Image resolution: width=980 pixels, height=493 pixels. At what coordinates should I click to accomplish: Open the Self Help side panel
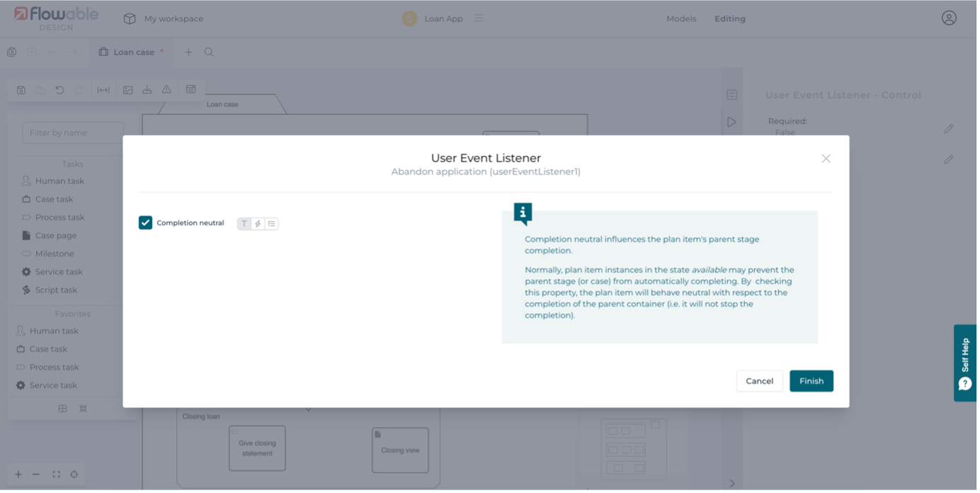coord(966,363)
